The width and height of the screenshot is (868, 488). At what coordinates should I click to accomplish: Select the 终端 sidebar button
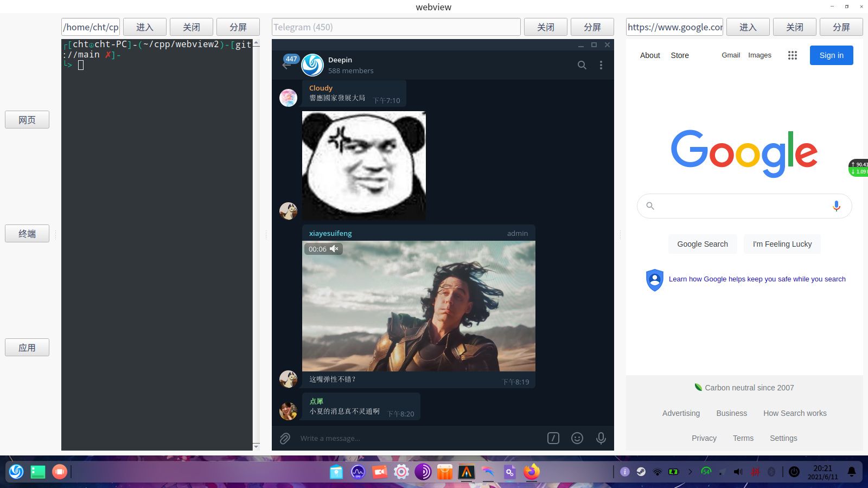tap(27, 234)
